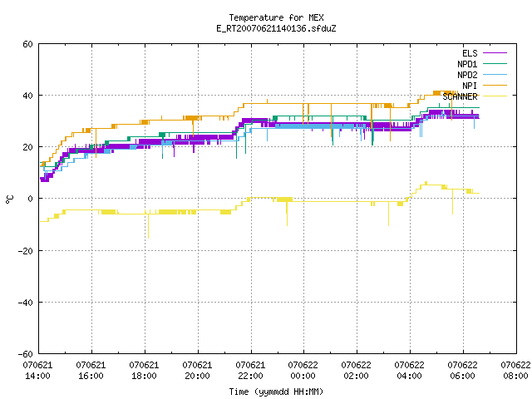Click the y-axis label 60
Viewport: 532px width, 399px height.
tap(27, 44)
